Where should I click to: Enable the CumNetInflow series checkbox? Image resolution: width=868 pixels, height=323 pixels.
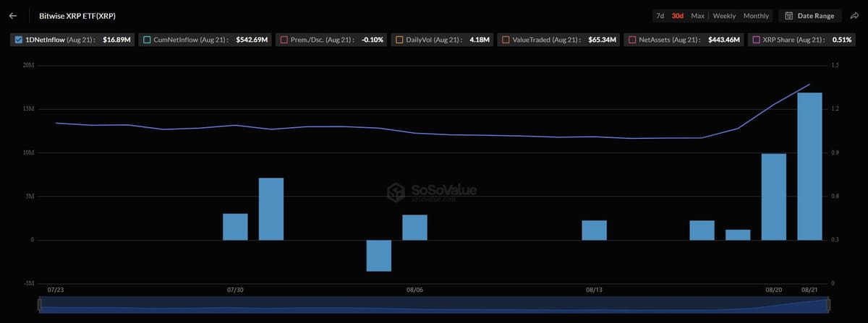pyautogui.click(x=148, y=40)
